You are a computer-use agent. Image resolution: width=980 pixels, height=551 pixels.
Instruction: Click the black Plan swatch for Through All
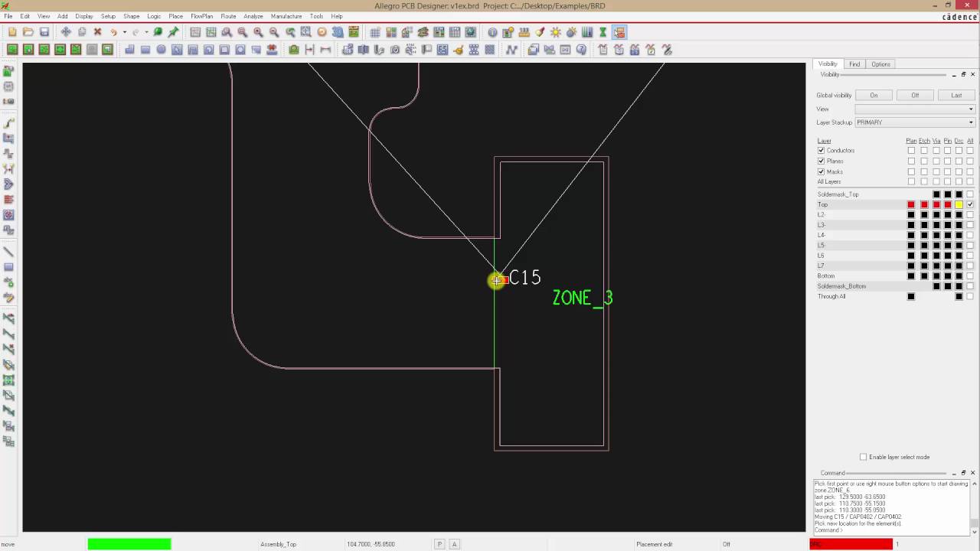click(x=911, y=296)
